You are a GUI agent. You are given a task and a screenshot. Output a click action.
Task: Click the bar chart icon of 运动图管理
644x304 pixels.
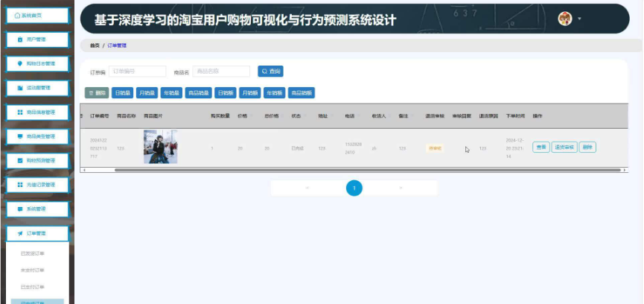[19, 88]
